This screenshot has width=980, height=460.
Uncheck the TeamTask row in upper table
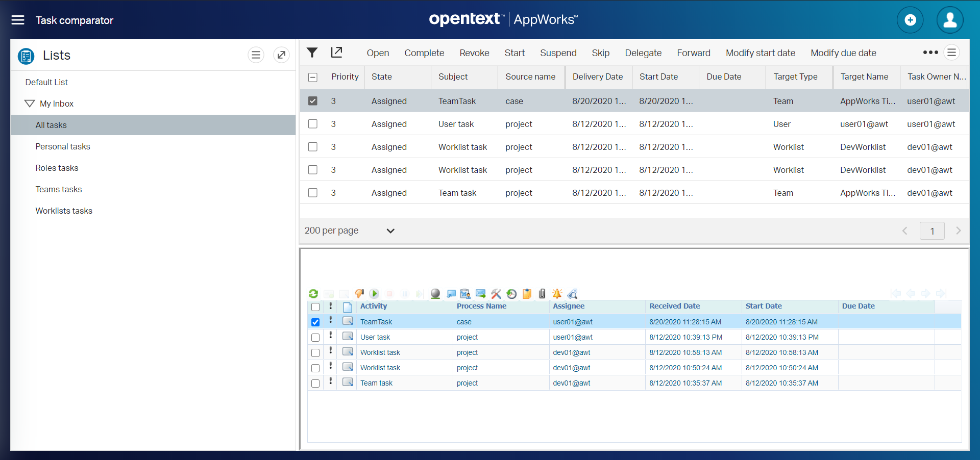(x=313, y=101)
